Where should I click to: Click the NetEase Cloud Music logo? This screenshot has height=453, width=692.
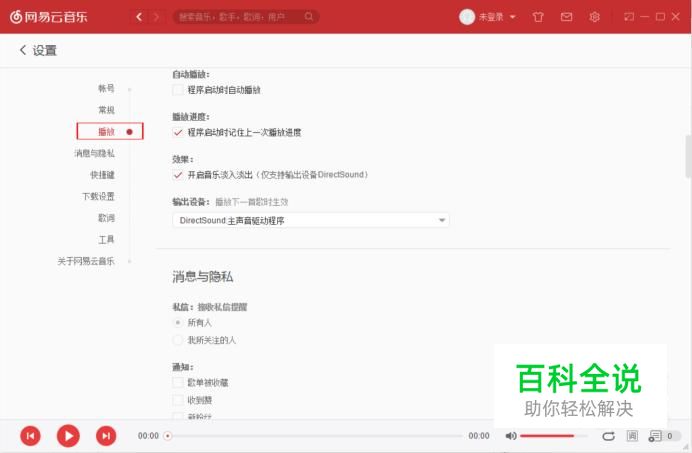click(x=49, y=17)
